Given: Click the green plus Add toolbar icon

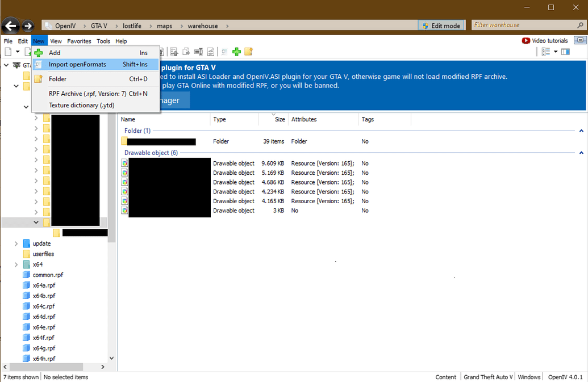Looking at the screenshot, I should click(x=236, y=52).
